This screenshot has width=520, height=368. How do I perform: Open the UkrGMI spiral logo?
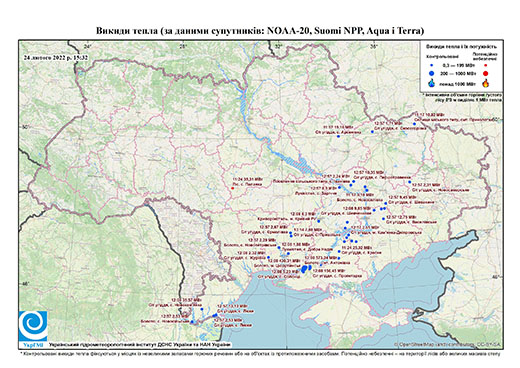pyautogui.click(x=33, y=326)
